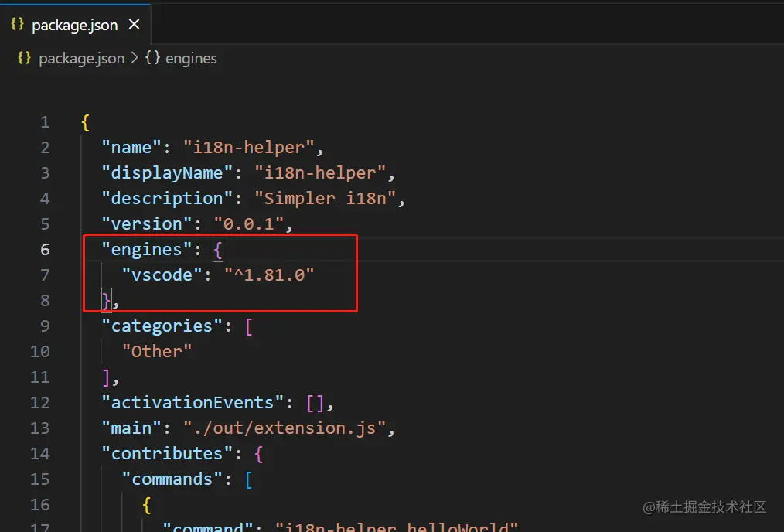Screen dimensions: 784x532
Task: Click the opening brace after "engines"
Action: 218,250
